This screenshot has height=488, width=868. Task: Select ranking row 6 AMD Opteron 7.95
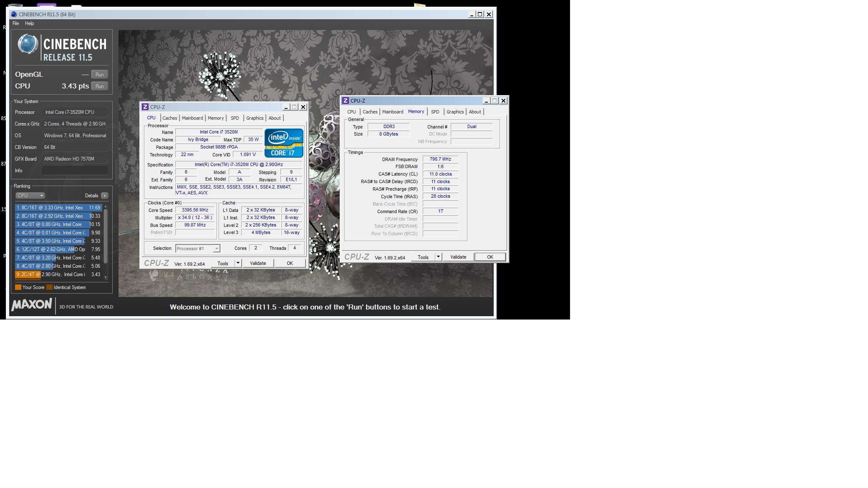pyautogui.click(x=58, y=249)
